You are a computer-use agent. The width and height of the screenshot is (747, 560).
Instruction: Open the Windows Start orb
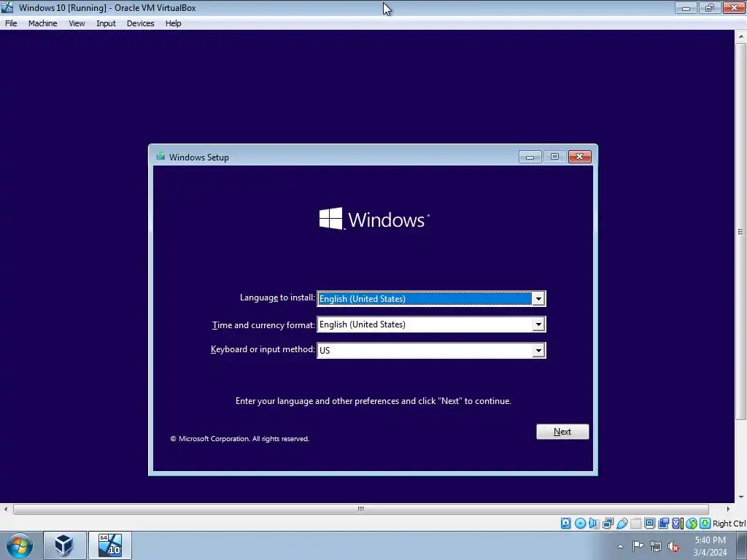coord(20,545)
